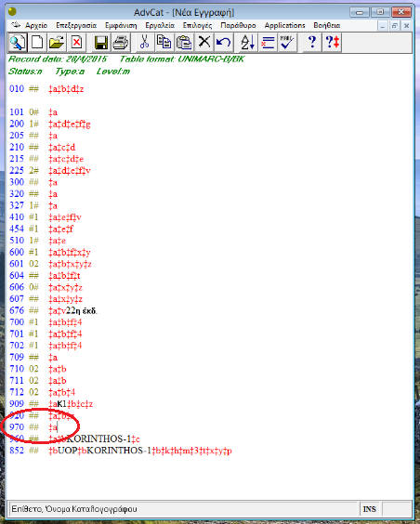Open the Εργαλεία menu
This screenshot has width=420, height=524.
tap(160, 25)
